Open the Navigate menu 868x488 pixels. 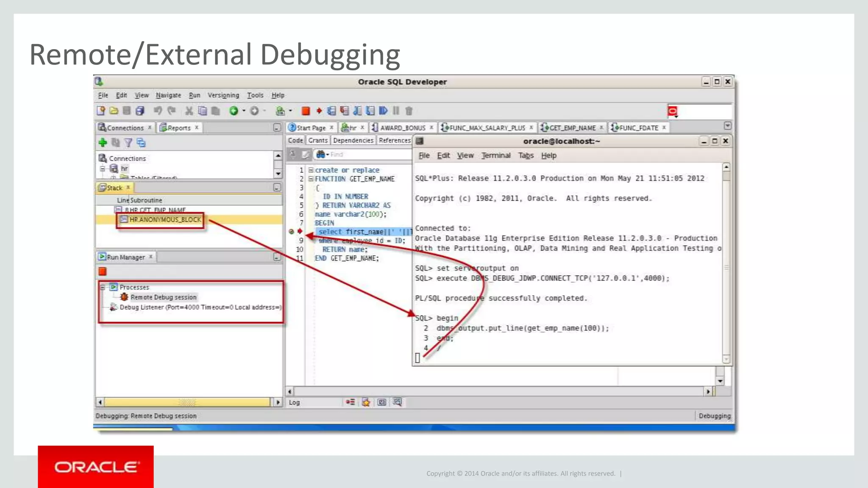[x=168, y=95]
